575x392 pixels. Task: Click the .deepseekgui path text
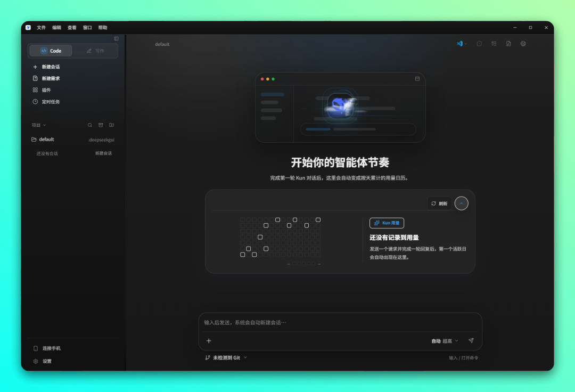pyautogui.click(x=101, y=140)
